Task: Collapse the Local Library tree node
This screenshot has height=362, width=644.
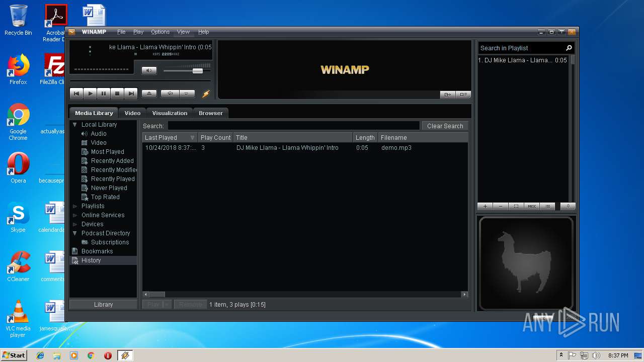Action: point(75,125)
